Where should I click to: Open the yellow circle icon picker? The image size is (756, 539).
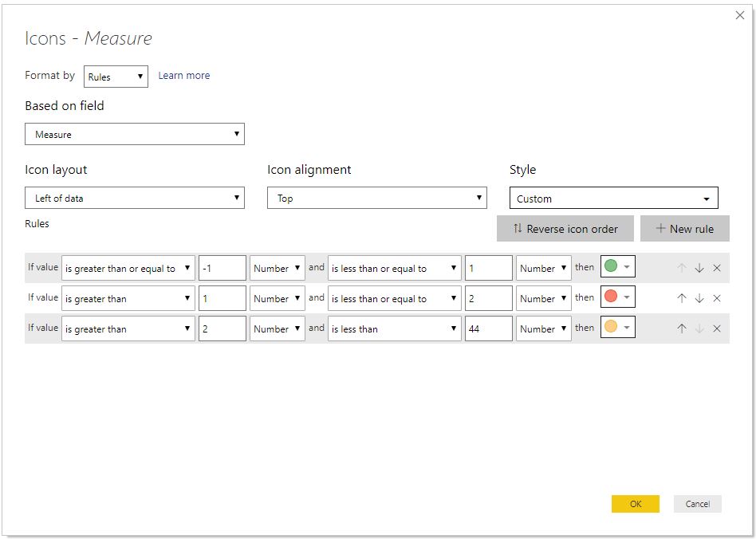coord(617,327)
